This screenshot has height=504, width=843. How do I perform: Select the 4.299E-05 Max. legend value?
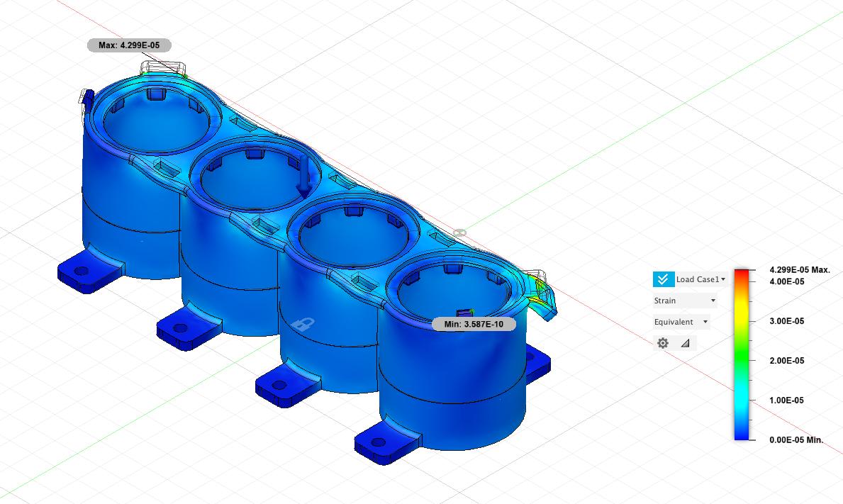point(799,270)
